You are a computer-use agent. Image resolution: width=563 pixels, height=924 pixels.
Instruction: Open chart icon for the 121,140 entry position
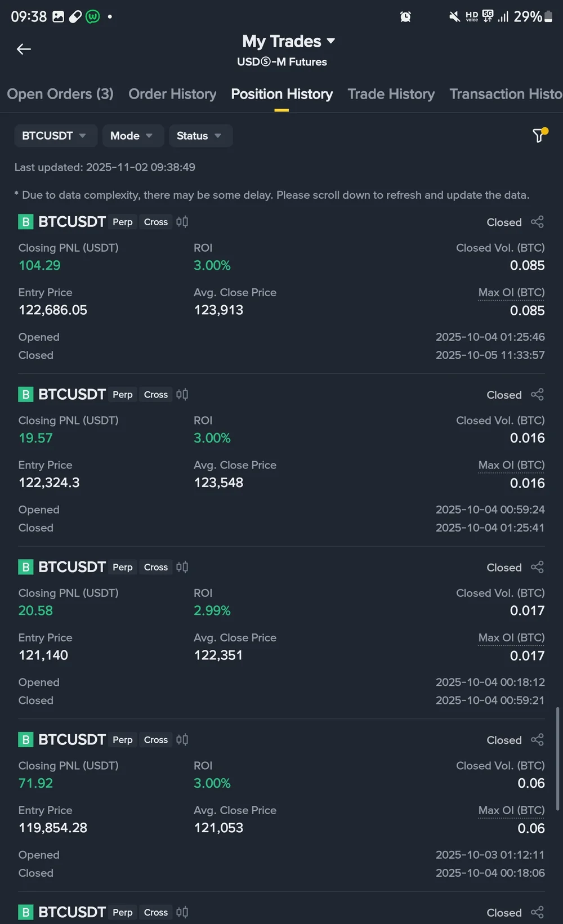coord(182,567)
